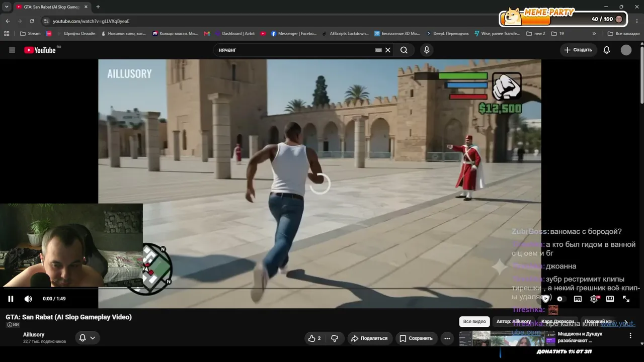Open the apps grid in bookmarks bar
Screen dimensions: 644x362
(x=7, y=34)
